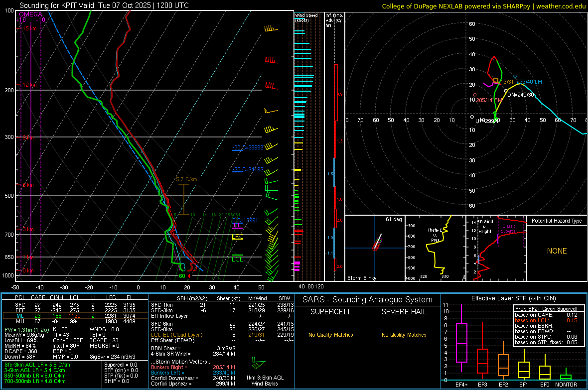Click the wind barb icon above '1km & 6km AGL Wind Barbs'
Screen dimensions: 588x390
(259, 363)
